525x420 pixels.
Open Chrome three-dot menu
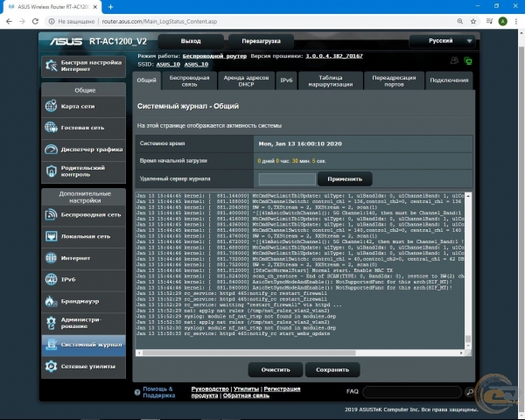click(516, 21)
